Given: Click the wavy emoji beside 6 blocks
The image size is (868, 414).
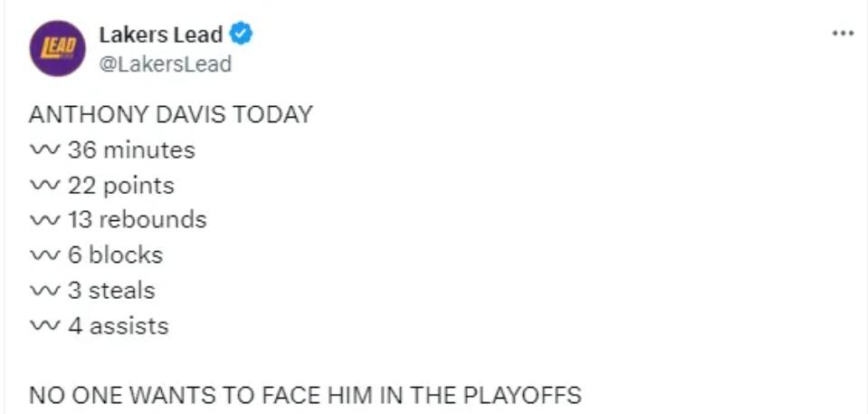Looking at the screenshot, I should (x=45, y=255).
